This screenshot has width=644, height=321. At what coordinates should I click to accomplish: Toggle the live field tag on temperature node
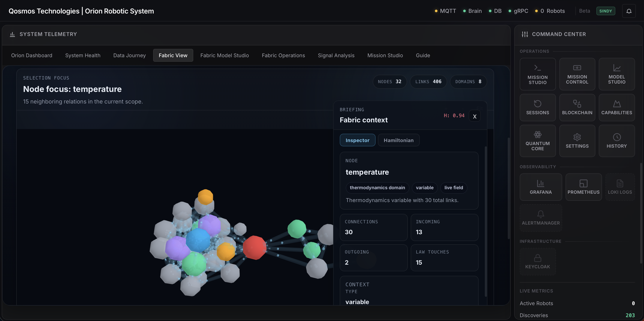click(x=454, y=188)
